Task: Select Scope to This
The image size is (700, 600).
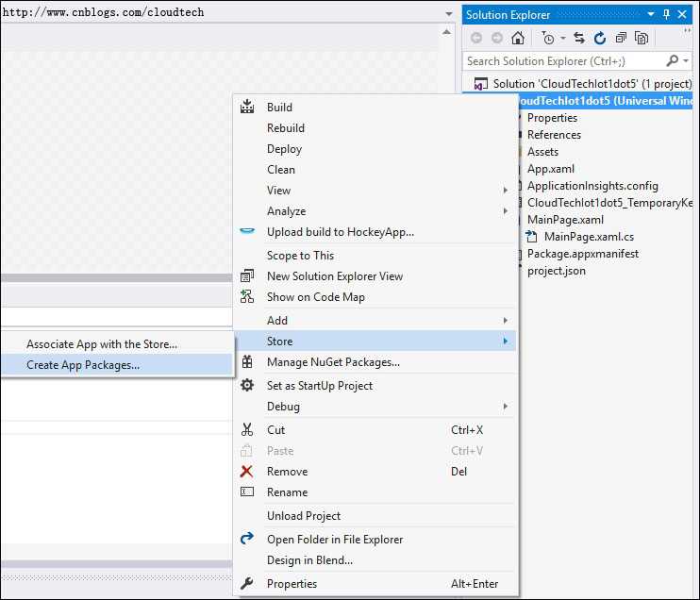Action: tap(375, 256)
